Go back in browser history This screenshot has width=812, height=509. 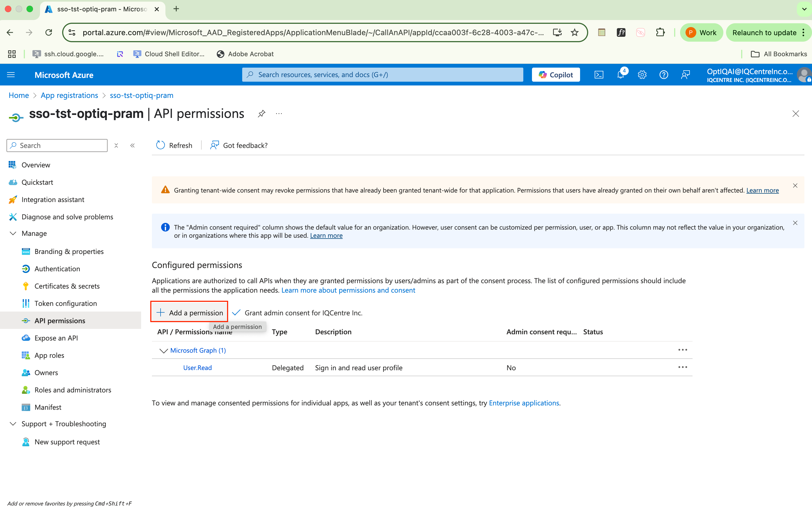pos(10,32)
